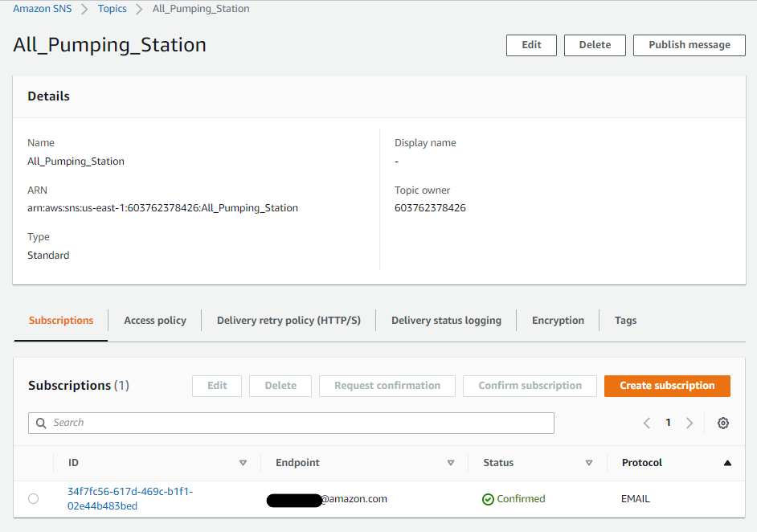The image size is (757, 532).
Task: Click the ID column header
Action: (x=73, y=462)
